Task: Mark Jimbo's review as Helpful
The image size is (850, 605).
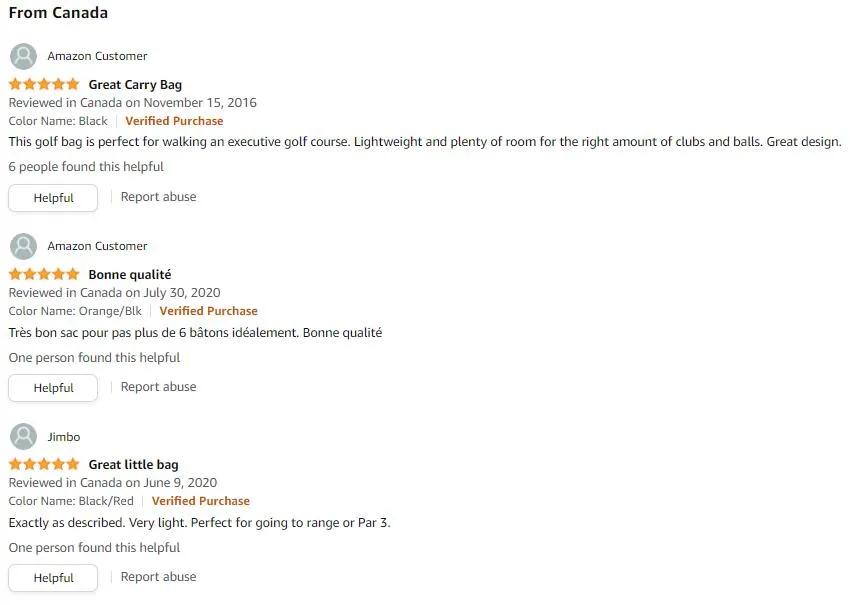Action: (53, 578)
